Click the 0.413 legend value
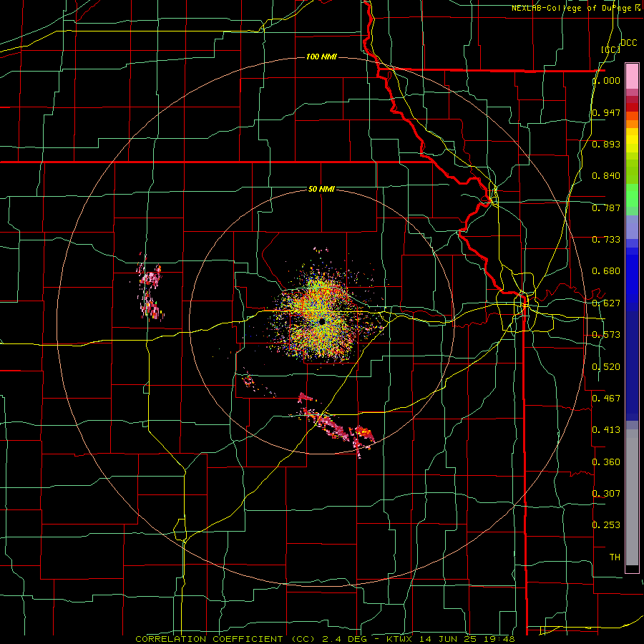The width and height of the screenshot is (644, 644). (x=606, y=430)
